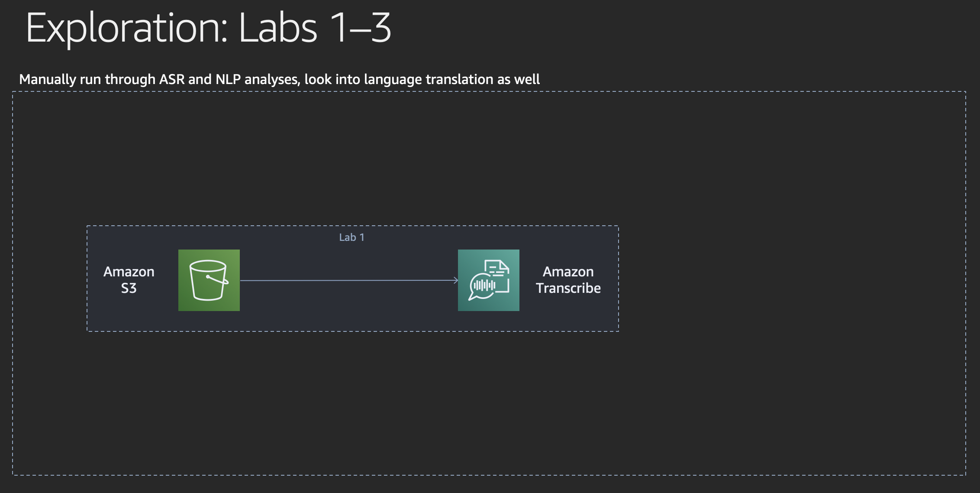Click "language translation" in the subtitle
This screenshot has height=493, width=980.
click(429, 80)
